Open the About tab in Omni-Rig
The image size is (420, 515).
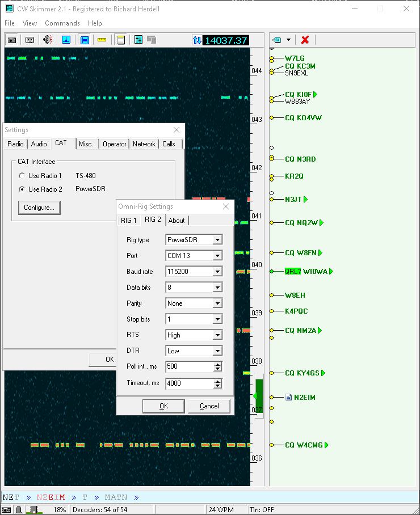tap(177, 221)
